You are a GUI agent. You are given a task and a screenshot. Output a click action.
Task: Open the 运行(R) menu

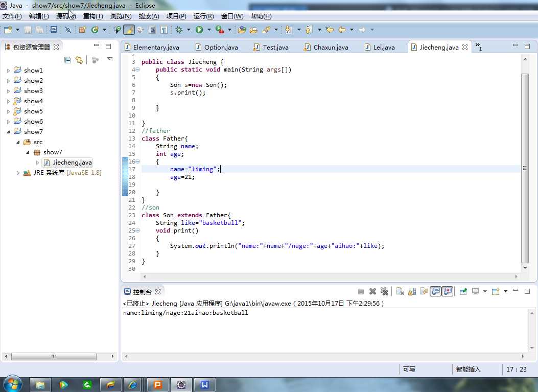tap(203, 16)
